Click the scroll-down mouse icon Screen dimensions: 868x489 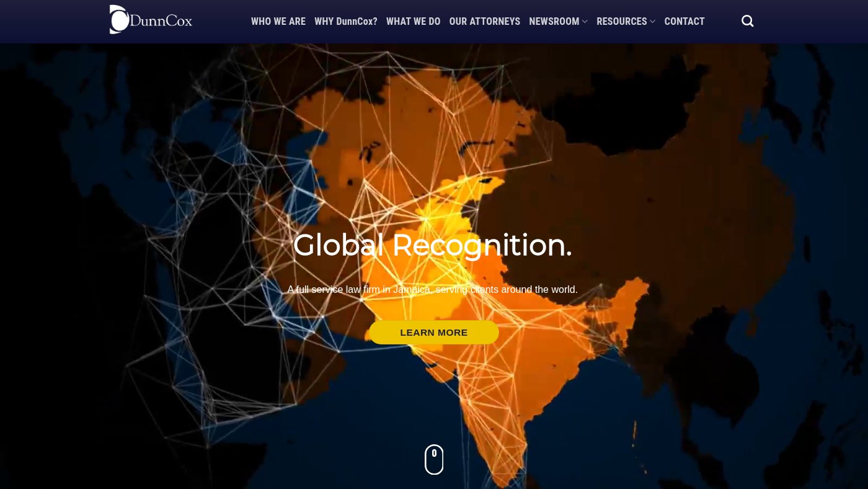point(434,459)
